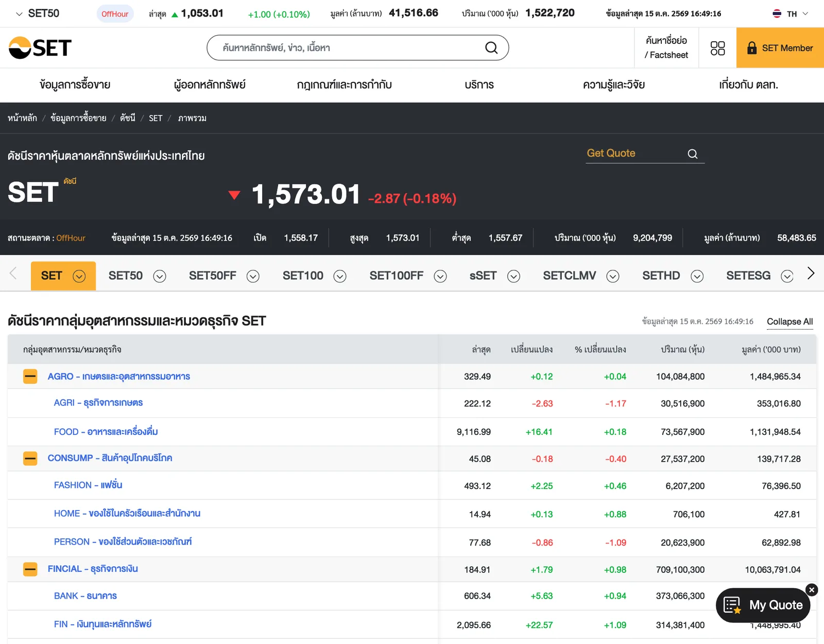Open the dropdown arrow beside the SETHD tab

pyautogui.click(x=697, y=276)
